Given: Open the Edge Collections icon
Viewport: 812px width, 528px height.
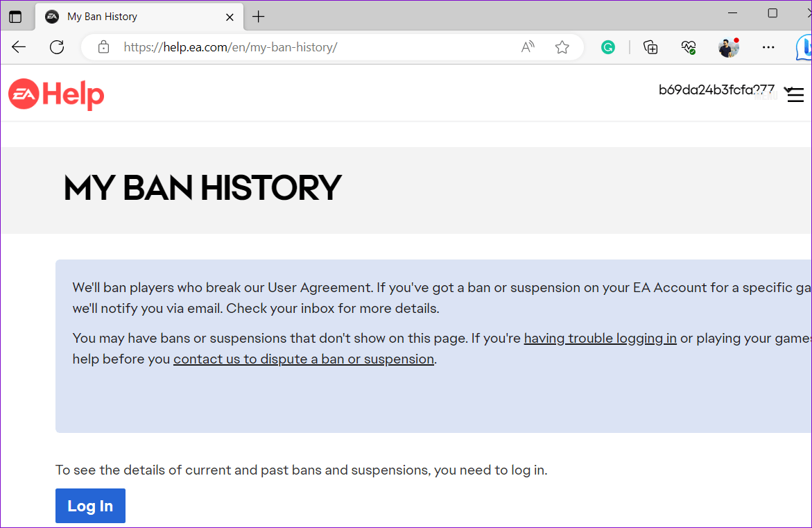Looking at the screenshot, I should pyautogui.click(x=650, y=47).
